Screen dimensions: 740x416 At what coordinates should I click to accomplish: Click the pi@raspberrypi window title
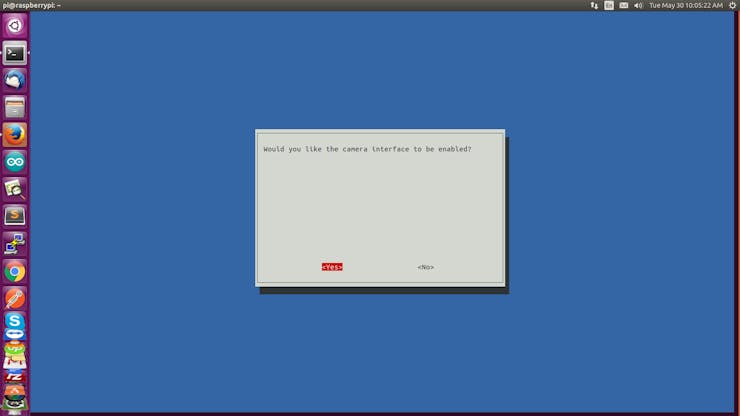click(32, 6)
